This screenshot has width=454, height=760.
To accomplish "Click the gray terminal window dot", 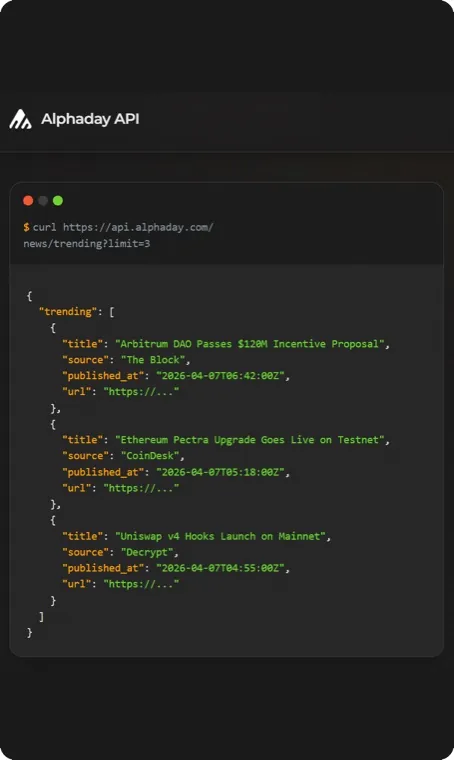I will pyautogui.click(x=43, y=201).
